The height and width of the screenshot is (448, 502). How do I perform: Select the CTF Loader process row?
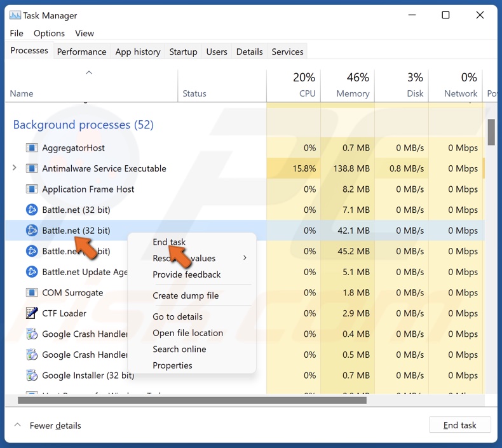pos(245,313)
